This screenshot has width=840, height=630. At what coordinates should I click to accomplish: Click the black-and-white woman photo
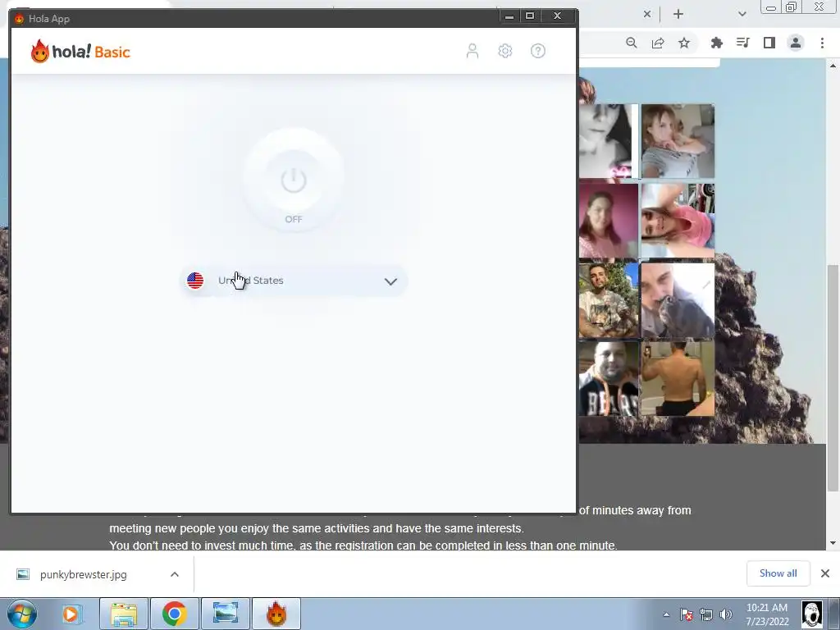[x=609, y=141]
